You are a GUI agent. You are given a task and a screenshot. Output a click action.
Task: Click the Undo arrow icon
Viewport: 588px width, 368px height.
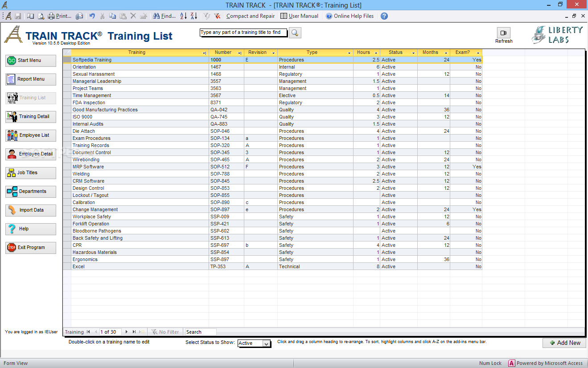[x=92, y=16]
